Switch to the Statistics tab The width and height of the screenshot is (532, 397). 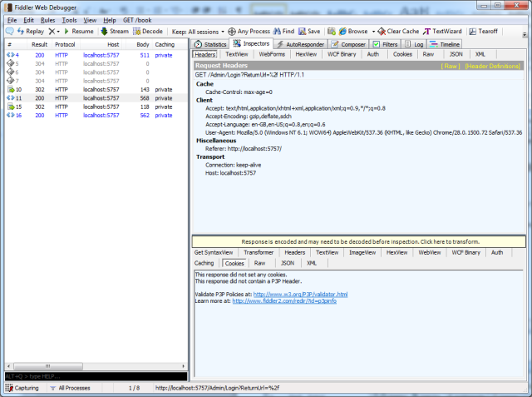tap(210, 44)
